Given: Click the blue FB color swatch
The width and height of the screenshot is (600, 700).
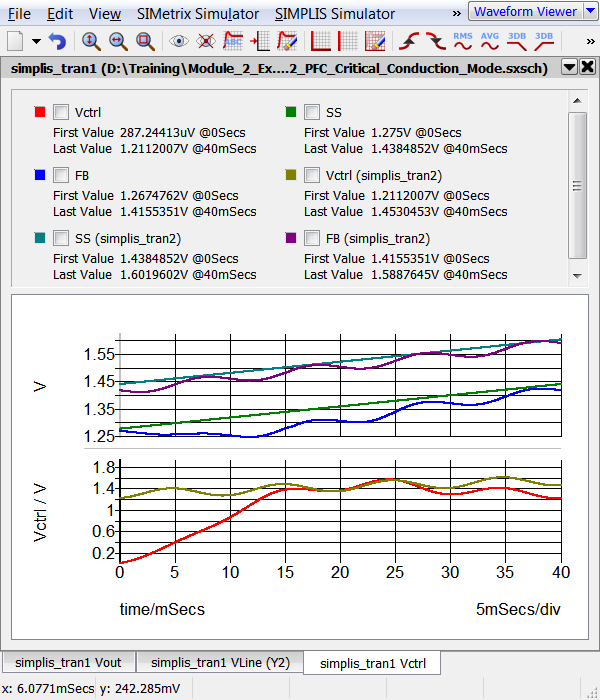Looking at the screenshot, I should click(38, 175).
